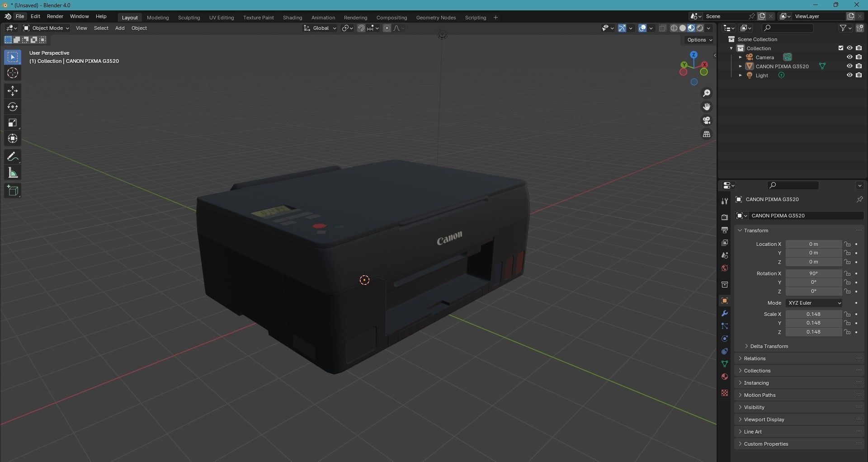Image resolution: width=868 pixels, height=462 pixels.
Task: Open the Render properties tab
Action: [725, 217]
